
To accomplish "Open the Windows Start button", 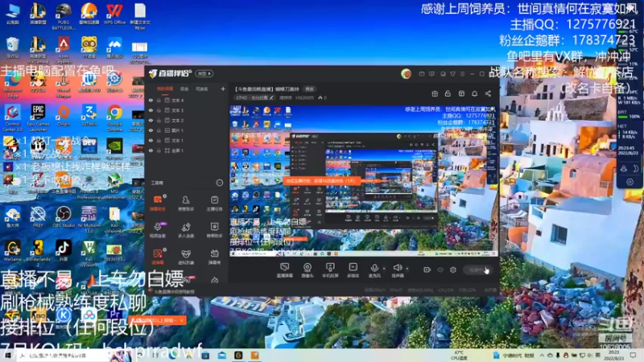I will (7, 356).
